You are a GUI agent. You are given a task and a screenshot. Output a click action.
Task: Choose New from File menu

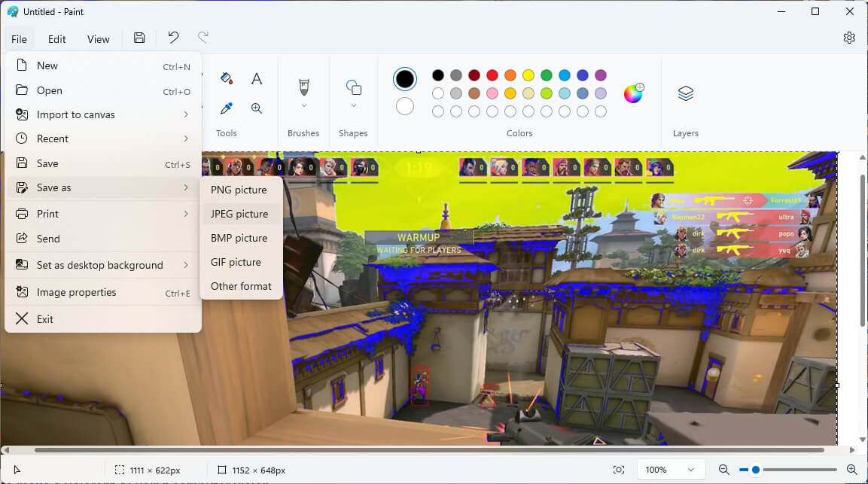coord(103,66)
